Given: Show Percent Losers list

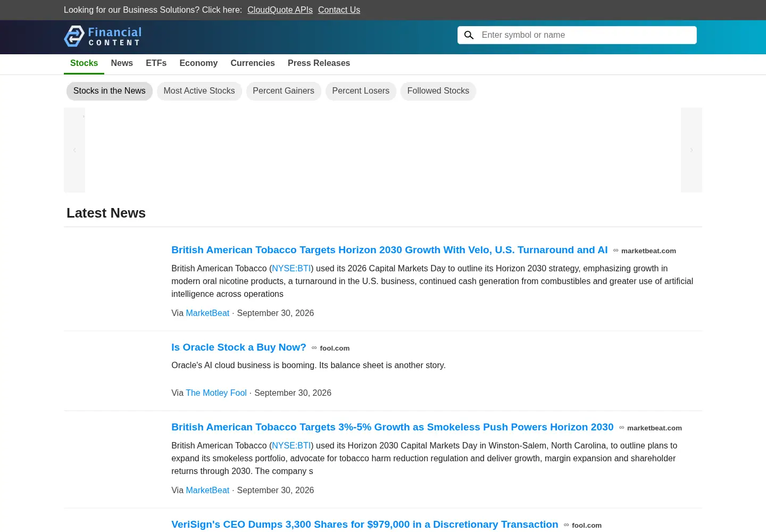Looking at the screenshot, I should click(361, 91).
